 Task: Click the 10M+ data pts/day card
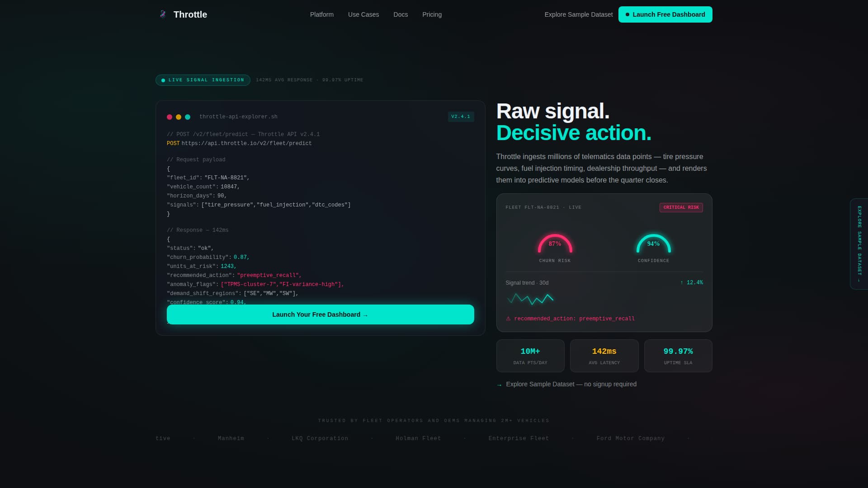click(x=530, y=356)
